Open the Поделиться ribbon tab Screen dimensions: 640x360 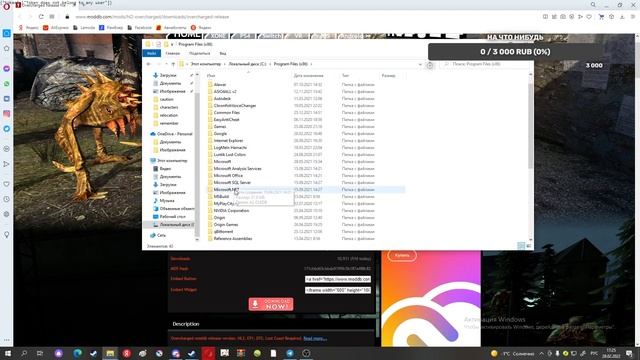(200, 53)
